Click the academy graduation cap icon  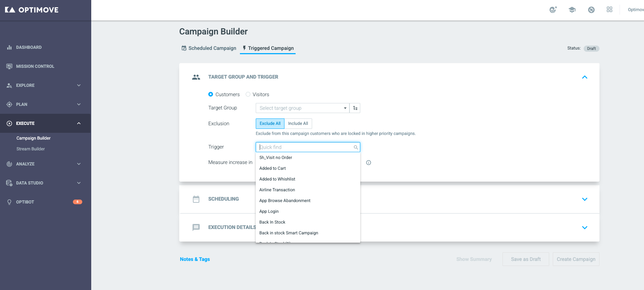pyautogui.click(x=572, y=10)
